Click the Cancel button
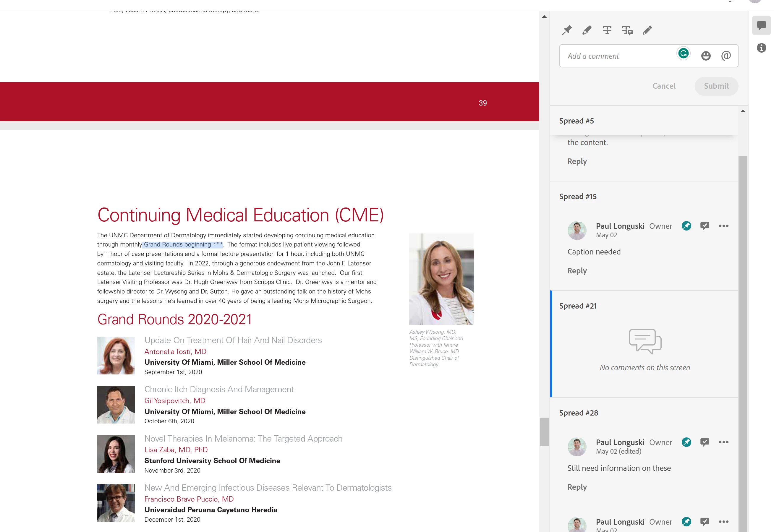Screen dimensions: 774x532 [x=664, y=86]
